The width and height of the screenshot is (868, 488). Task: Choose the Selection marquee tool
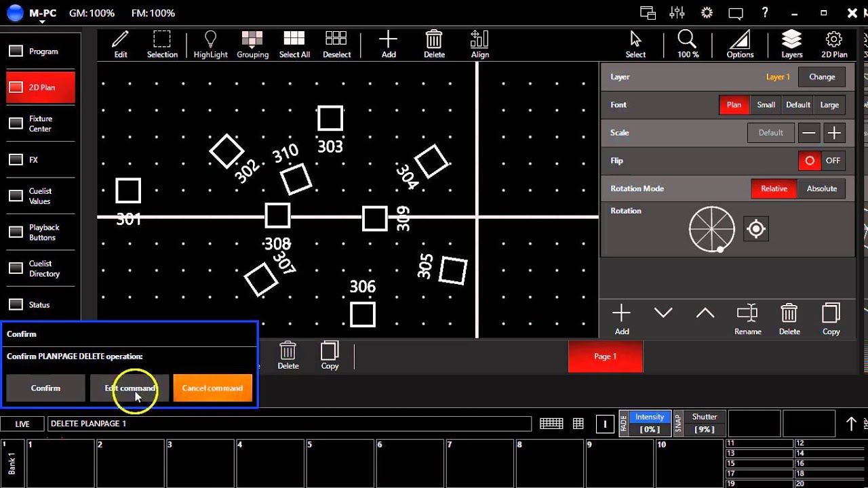[162, 44]
